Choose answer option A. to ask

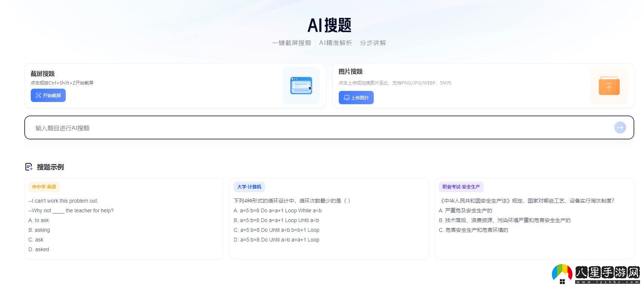coord(39,220)
